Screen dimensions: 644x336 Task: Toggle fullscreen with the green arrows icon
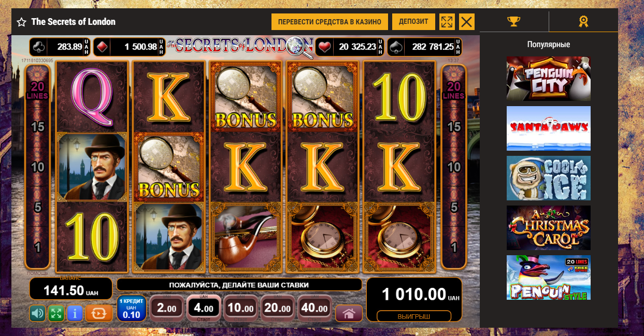coord(56,313)
